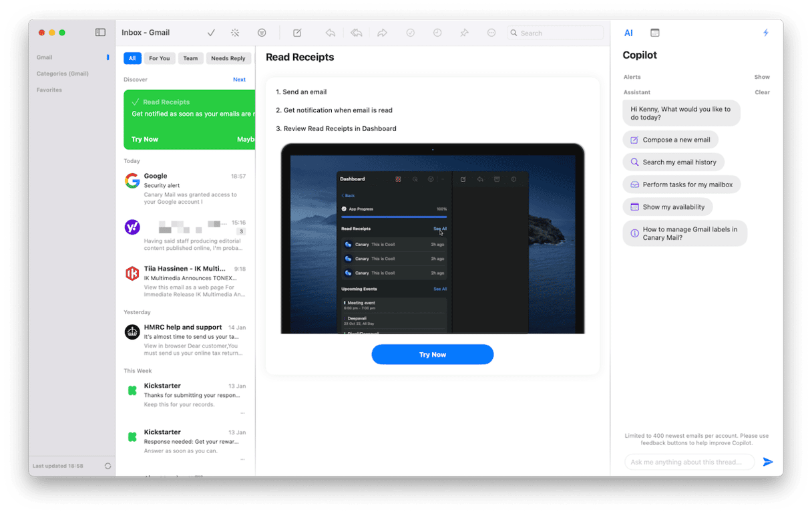This screenshot has height=514, width=812.
Task: Choose Perform tasks for my mailbox
Action: click(682, 184)
